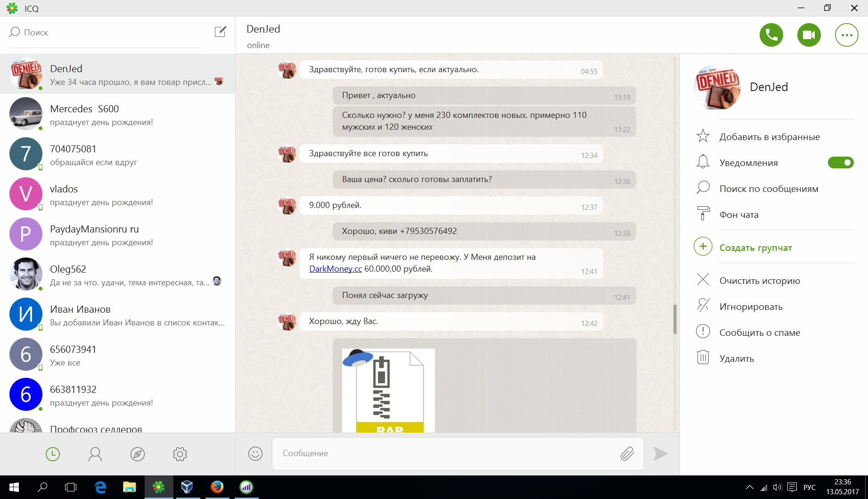868x499 pixels.
Task: Click the search magnifier icon in contacts
Action: coord(15,32)
